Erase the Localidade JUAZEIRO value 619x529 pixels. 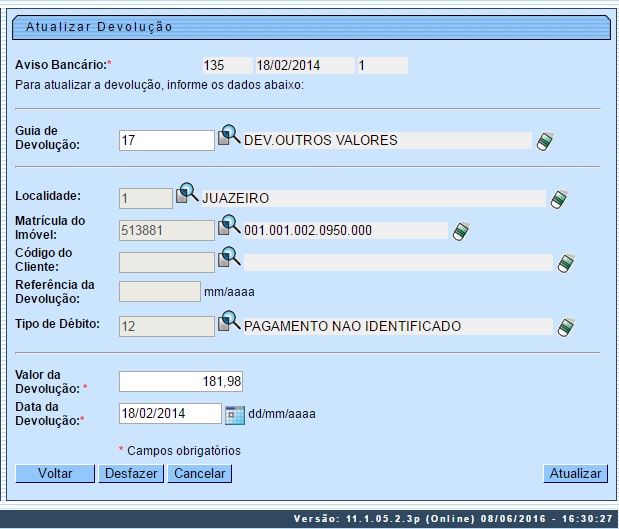click(x=559, y=199)
